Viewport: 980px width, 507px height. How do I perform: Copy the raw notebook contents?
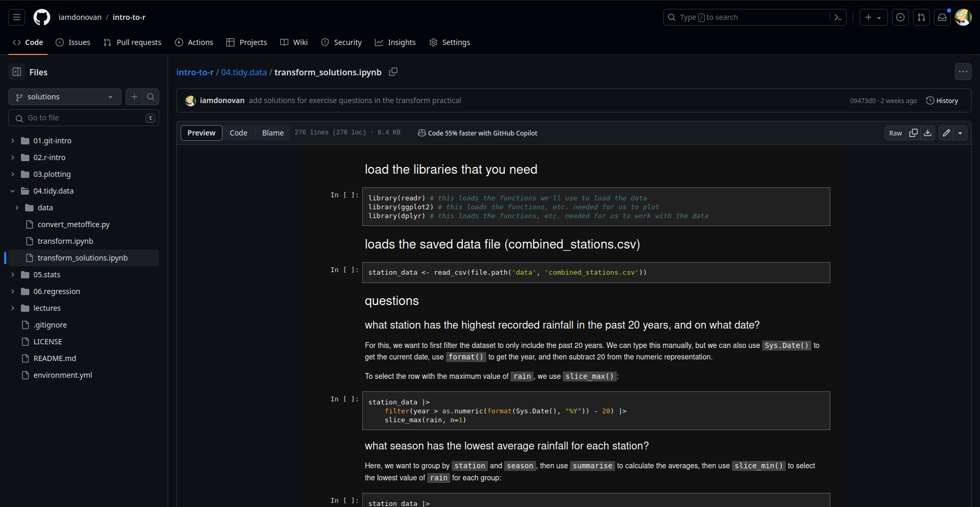(912, 133)
